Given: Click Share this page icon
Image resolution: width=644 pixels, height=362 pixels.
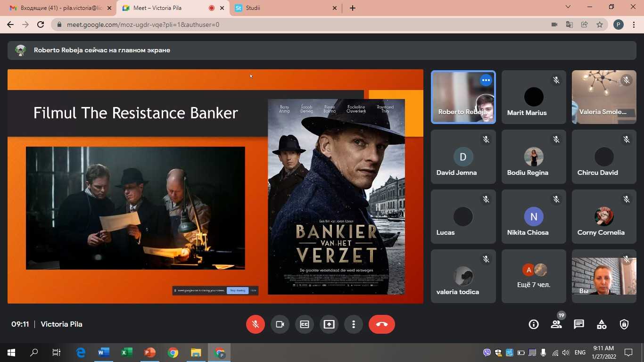Looking at the screenshot, I should [585, 25].
